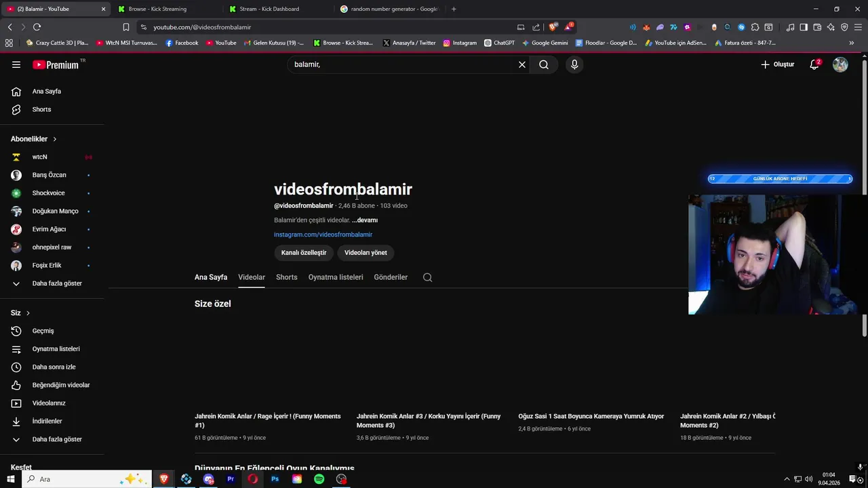
Task: Open the ChatGPT bookmark
Action: pos(499,43)
